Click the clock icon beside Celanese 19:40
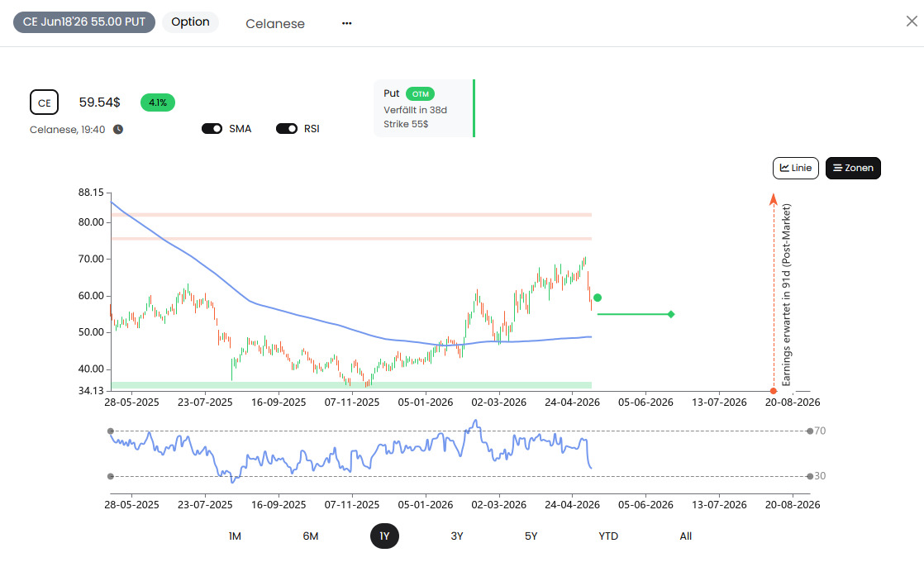 click(118, 129)
